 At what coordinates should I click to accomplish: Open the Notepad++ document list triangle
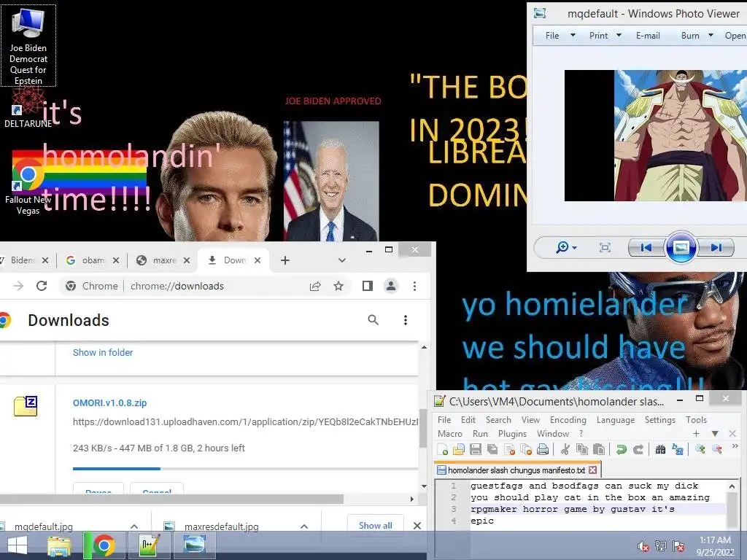point(715,433)
